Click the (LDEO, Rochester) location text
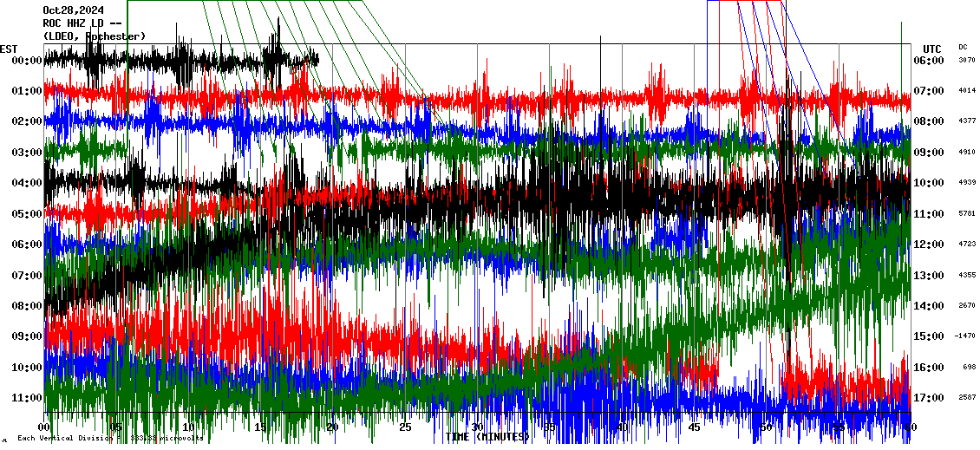Screen dimensions: 980x450 95,36
